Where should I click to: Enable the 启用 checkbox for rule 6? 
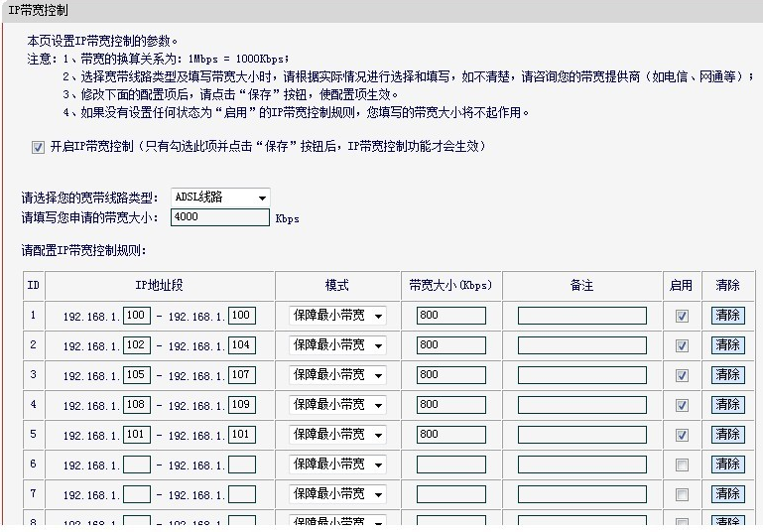pyautogui.click(x=682, y=465)
